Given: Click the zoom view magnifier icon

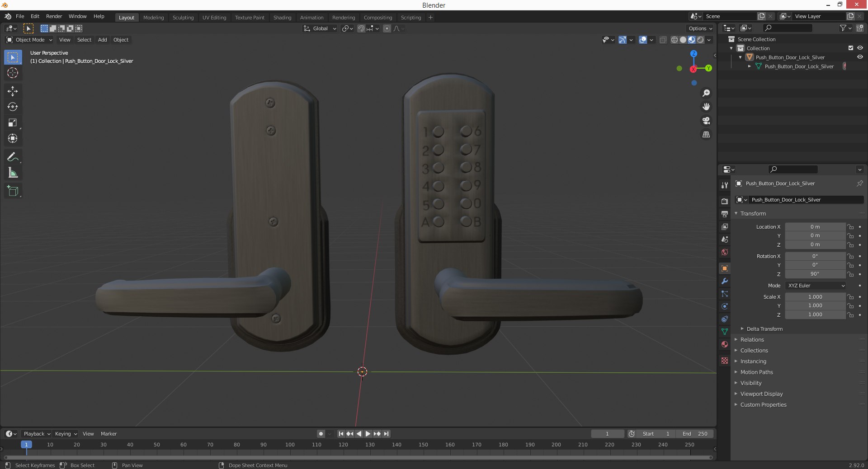Looking at the screenshot, I should tap(706, 93).
